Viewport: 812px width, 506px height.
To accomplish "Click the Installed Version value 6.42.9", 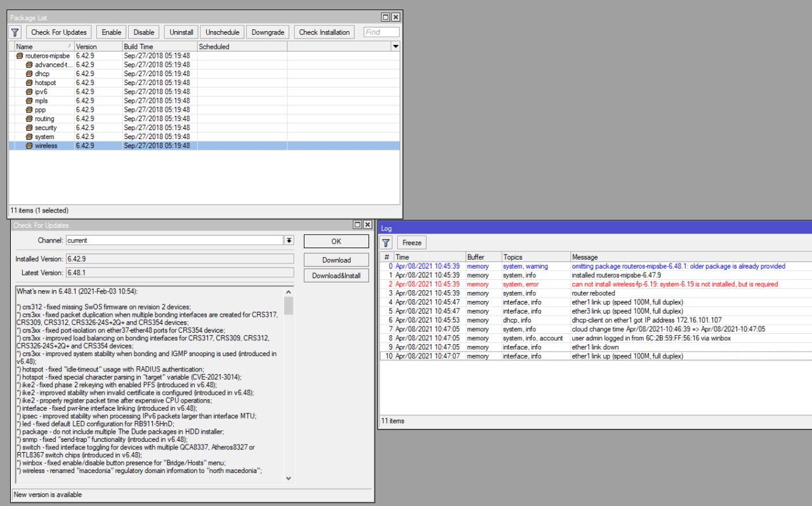I will pyautogui.click(x=180, y=259).
